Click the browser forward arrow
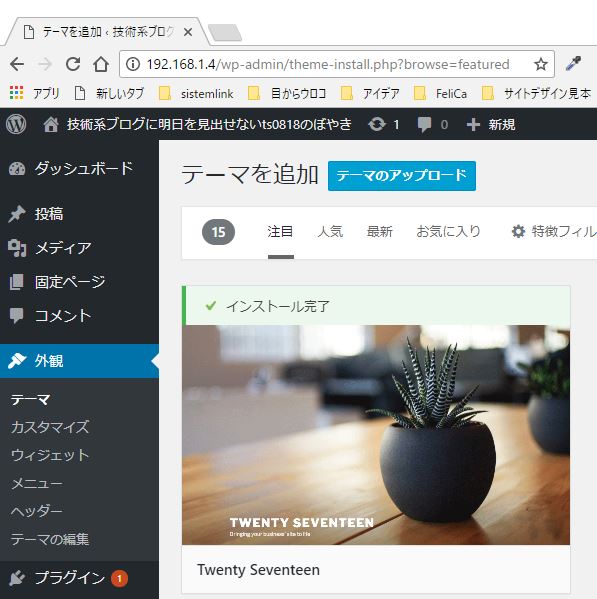The width and height of the screenshot is (597, 599). coord(45,64)
